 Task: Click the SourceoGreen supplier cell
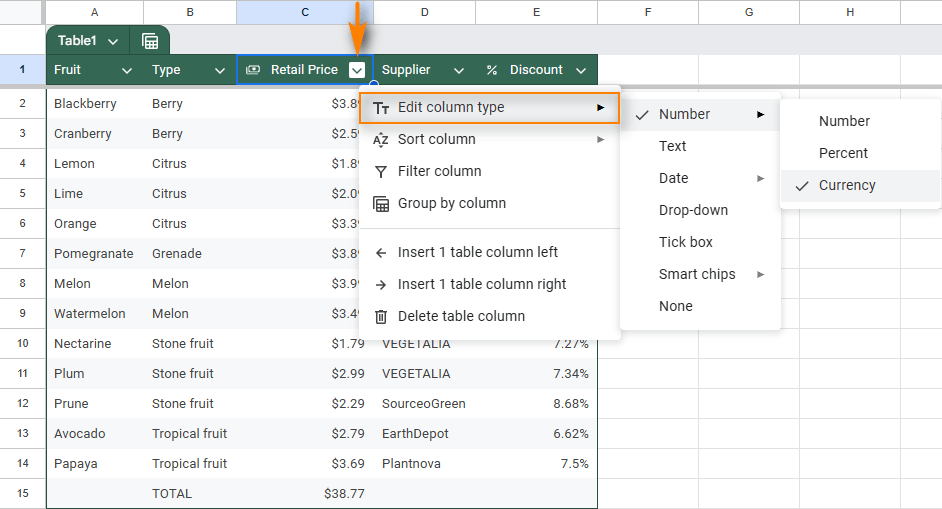coord(424,404)
